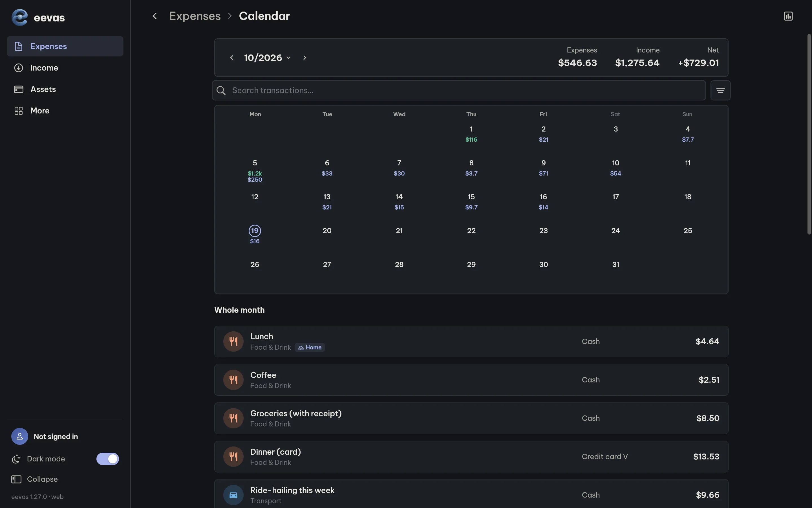812x508 pixels.
Task: Open the Income section
Action: (x=65, y=67)
